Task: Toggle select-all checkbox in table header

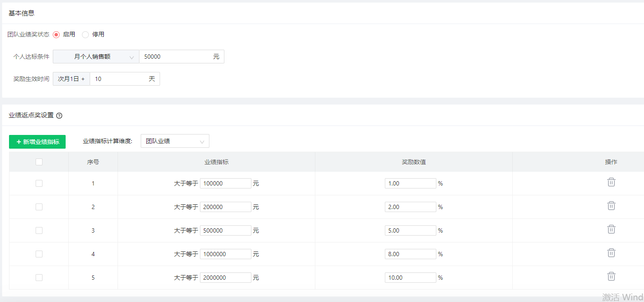Action: pyautogui.click(x=39, y=162)
